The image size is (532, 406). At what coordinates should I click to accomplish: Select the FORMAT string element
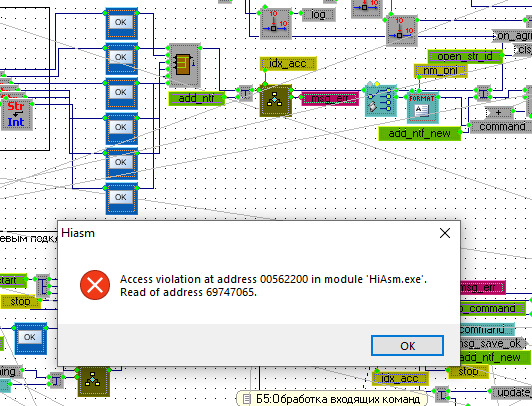click(422, 108)
